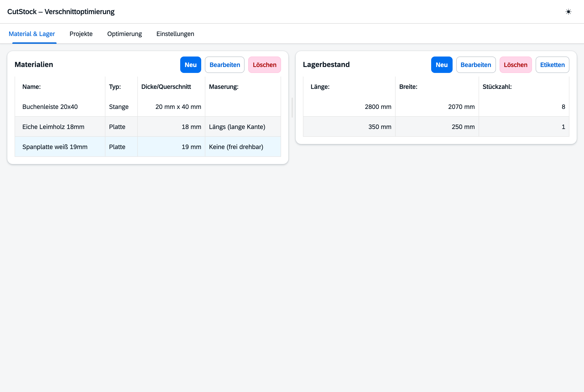This screenshot has width=584, height=392.
Task: Click the 350 mm length cell
Action: click(x=349, y=127)
